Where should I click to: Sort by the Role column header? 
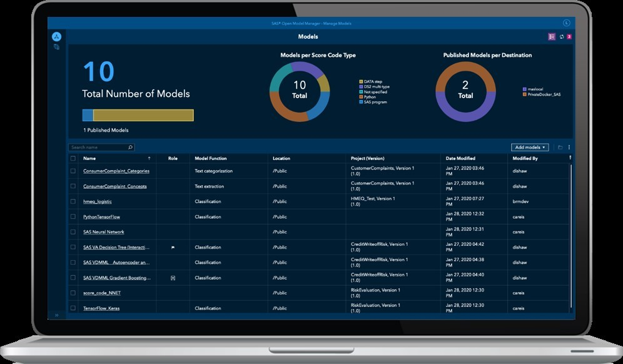[173, 159]
